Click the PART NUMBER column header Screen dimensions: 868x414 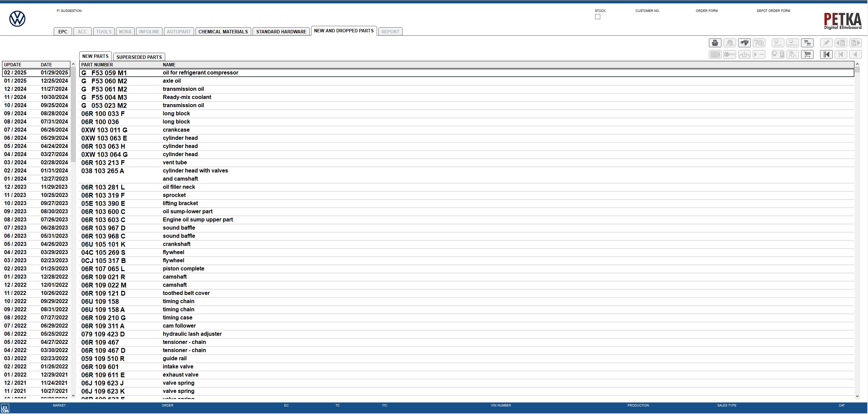[97, 65]
